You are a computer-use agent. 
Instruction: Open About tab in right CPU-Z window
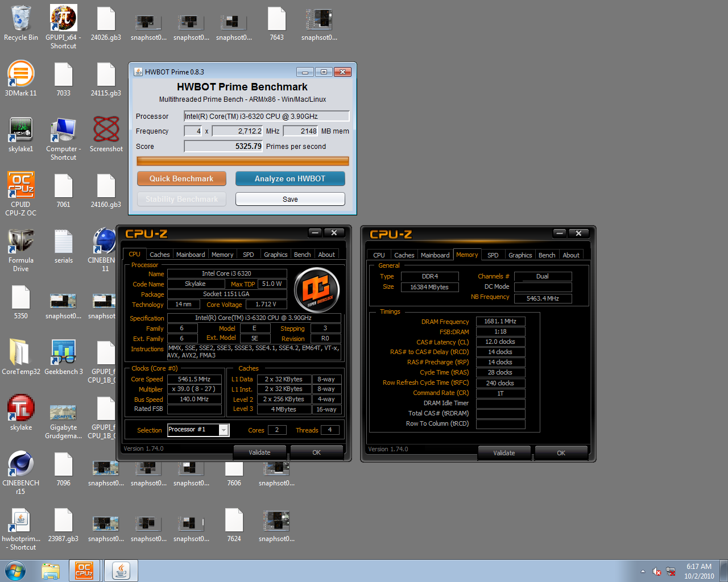[571, 255]
